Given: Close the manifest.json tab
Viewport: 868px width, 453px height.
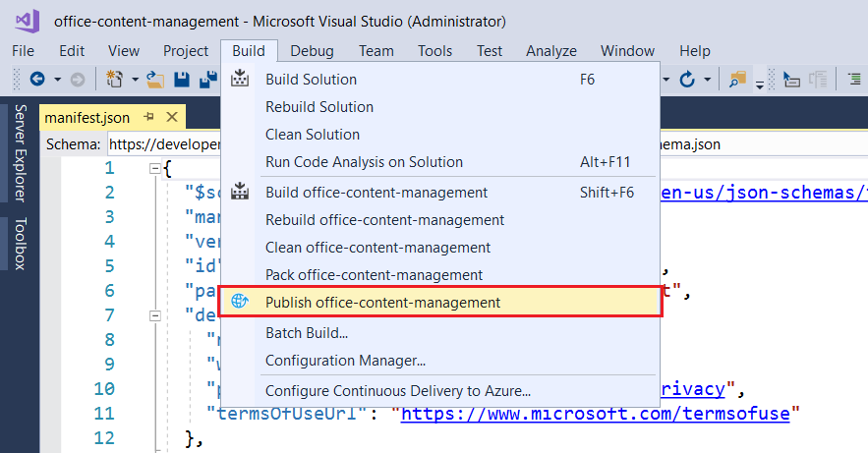Looking at the screenshot, I should tap(171, 117).
